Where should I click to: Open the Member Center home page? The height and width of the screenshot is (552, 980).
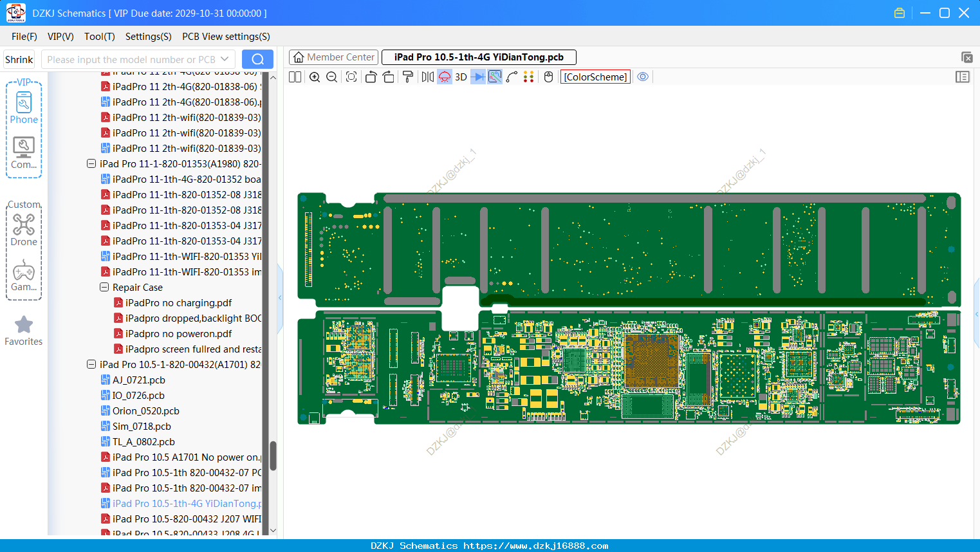333,57
